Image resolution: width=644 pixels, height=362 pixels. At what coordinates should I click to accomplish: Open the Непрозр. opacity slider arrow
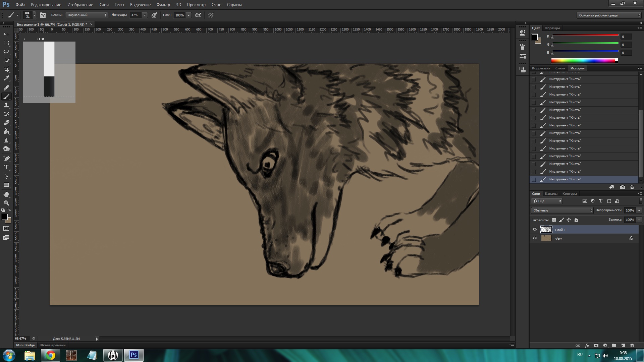[x=145, y=15]
